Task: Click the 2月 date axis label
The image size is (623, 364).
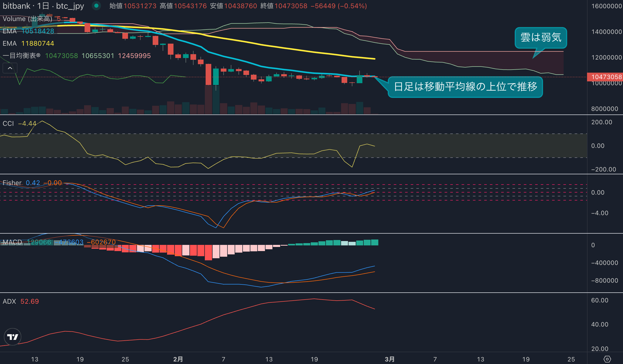Action: (178, 359)
